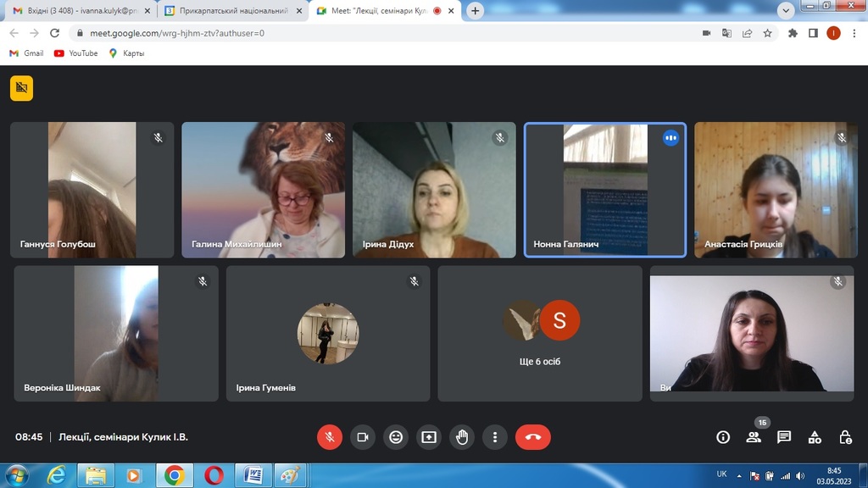Switch to the Gmail inbox tab
The image size is (868, 488).
tap(76, 11)
